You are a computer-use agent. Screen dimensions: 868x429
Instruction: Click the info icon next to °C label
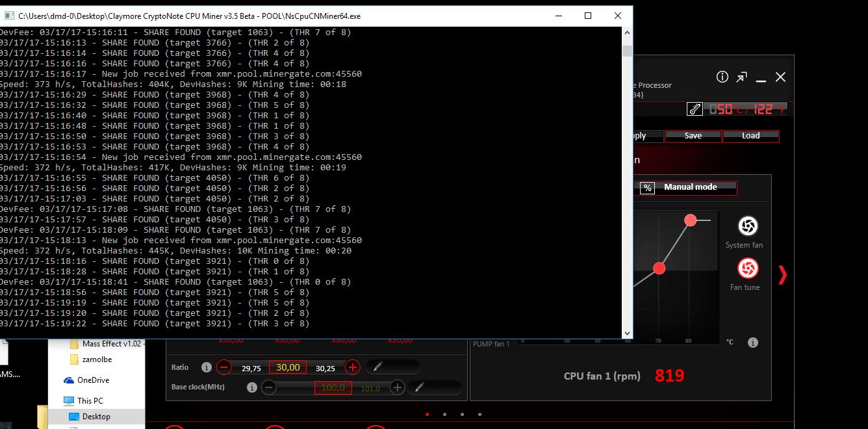pos(752,343)
